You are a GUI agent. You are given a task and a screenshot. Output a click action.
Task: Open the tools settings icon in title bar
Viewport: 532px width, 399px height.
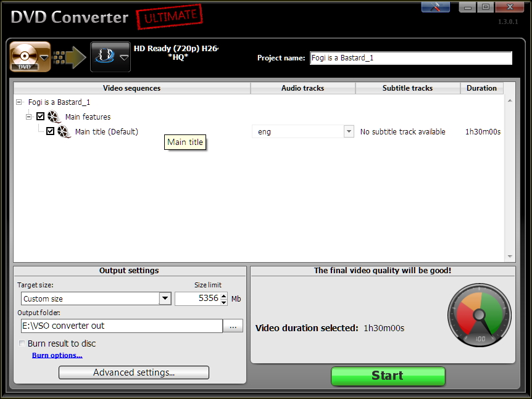tap(435, 7)
